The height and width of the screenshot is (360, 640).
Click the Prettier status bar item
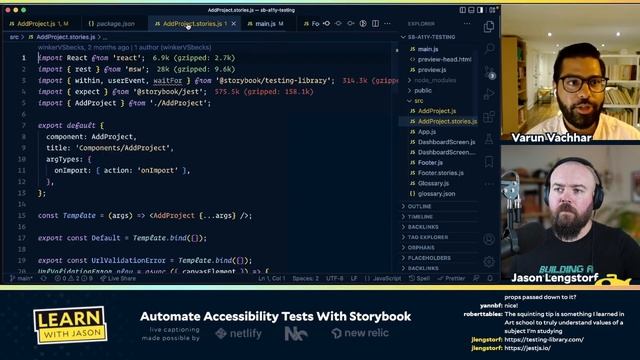click(451, 278)
